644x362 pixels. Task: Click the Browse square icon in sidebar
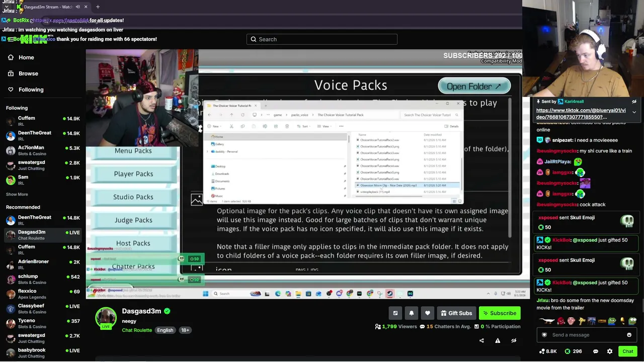click(x=11, y=73)
